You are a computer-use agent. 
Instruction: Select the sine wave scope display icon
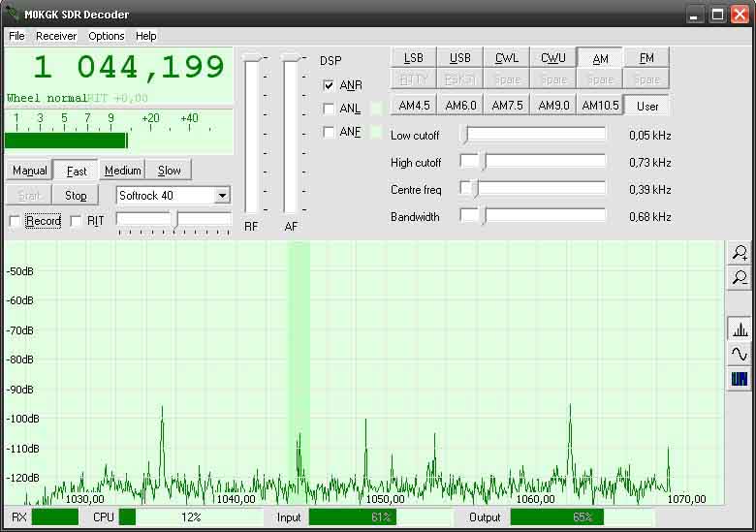click(740, 355)
